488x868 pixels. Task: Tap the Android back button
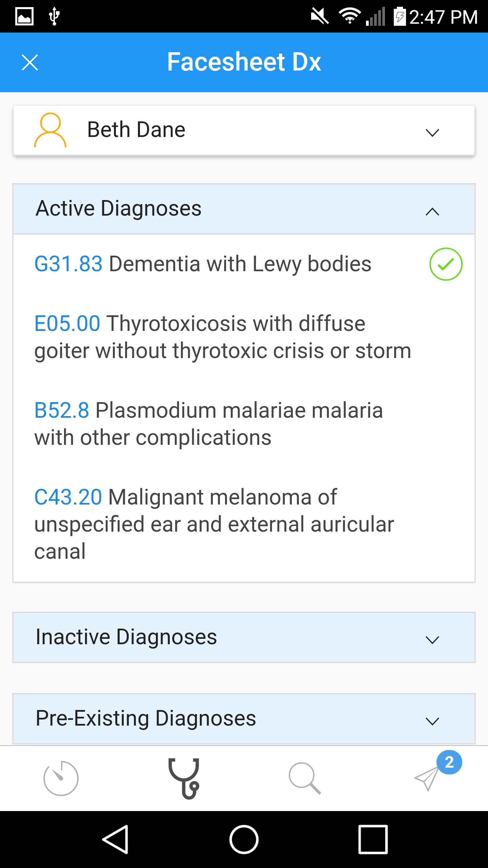pos(115,840)
